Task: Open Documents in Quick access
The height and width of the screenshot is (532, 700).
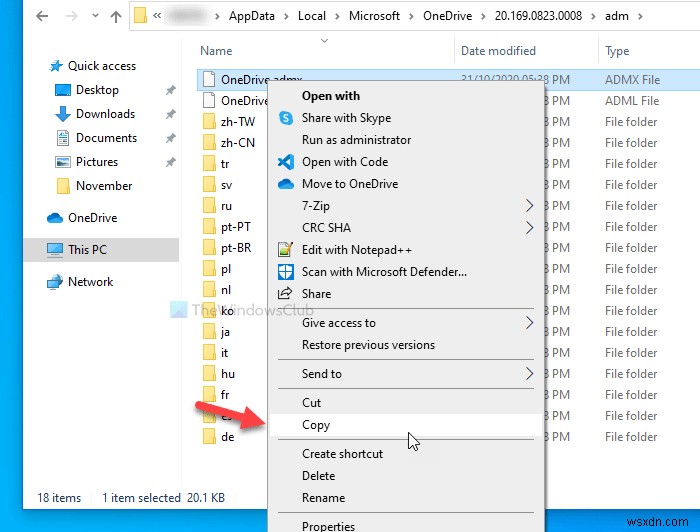Action: 106,138
